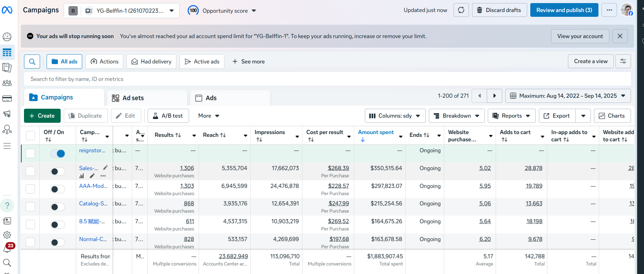Switch to the Ads tab

click(x=211, y=98)
